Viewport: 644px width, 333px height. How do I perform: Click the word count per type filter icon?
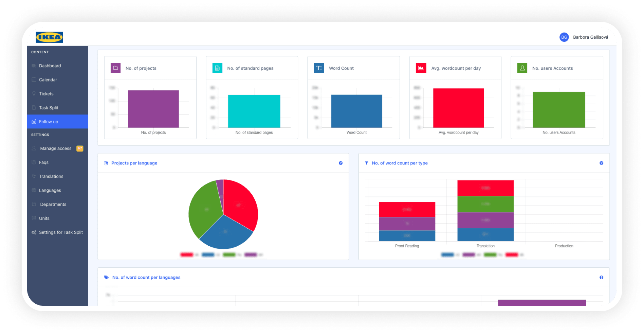pos(367,163)
